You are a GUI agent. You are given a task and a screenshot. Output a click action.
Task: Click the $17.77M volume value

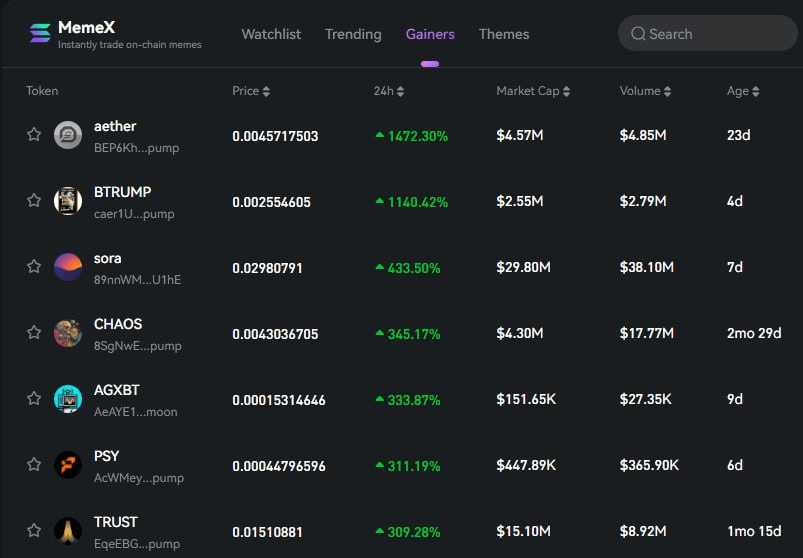(x=647, y=333)
